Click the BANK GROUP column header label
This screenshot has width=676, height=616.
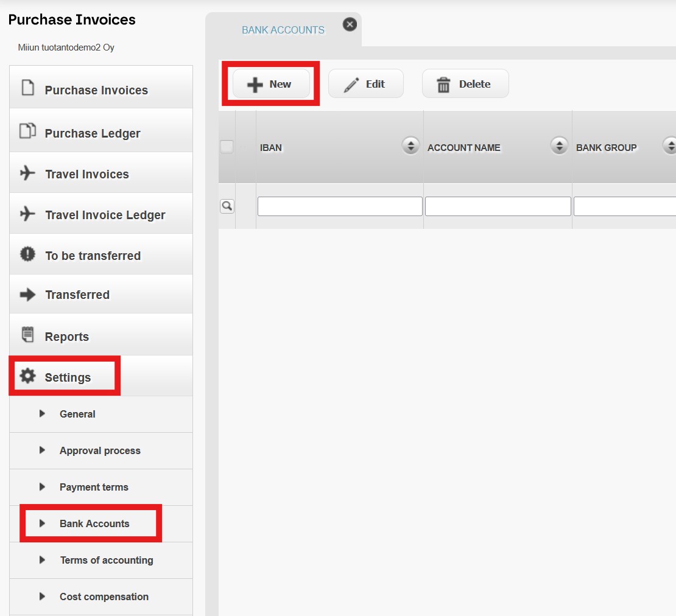coord(606,148)
